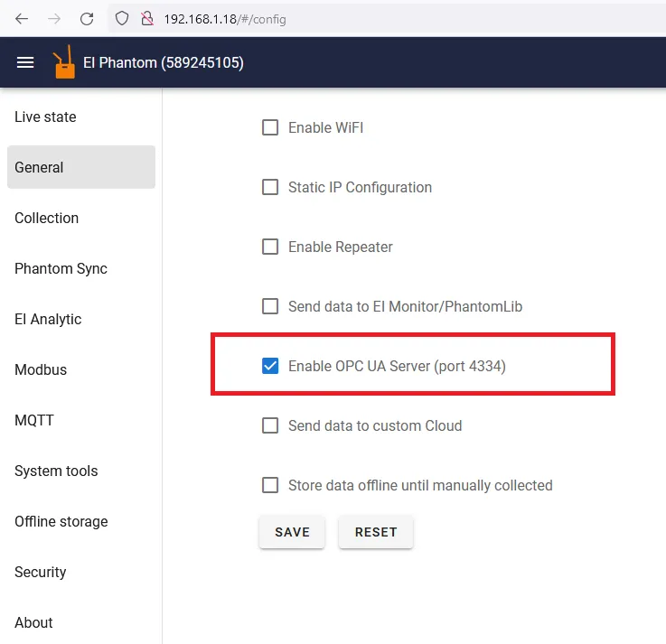This screenshot has width=666, height=644.
Task: Select General in the sidebar
Action: click(x=81, y=167)
